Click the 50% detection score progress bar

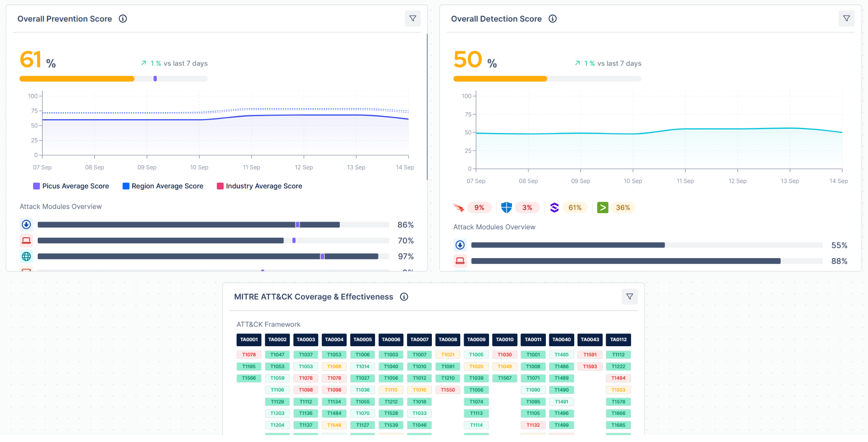pyautogui.click(x=547, y=79)
